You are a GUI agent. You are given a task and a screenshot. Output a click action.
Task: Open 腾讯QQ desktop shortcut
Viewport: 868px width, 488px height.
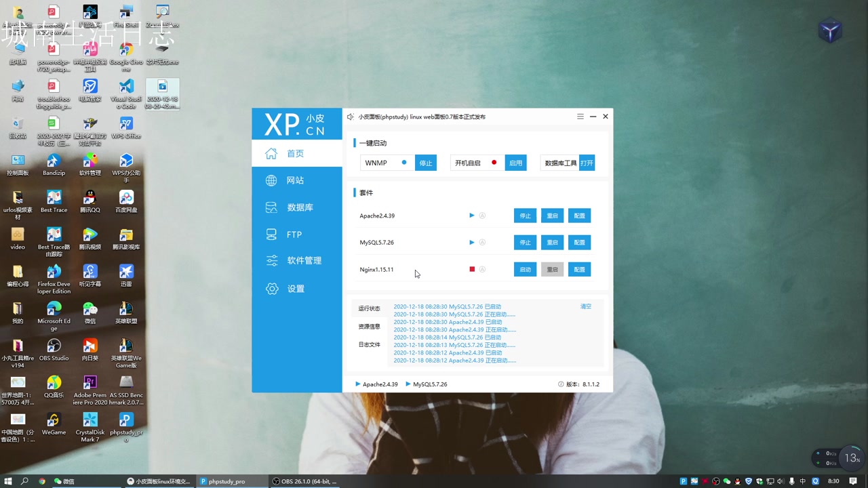click(x=90, y=201)
